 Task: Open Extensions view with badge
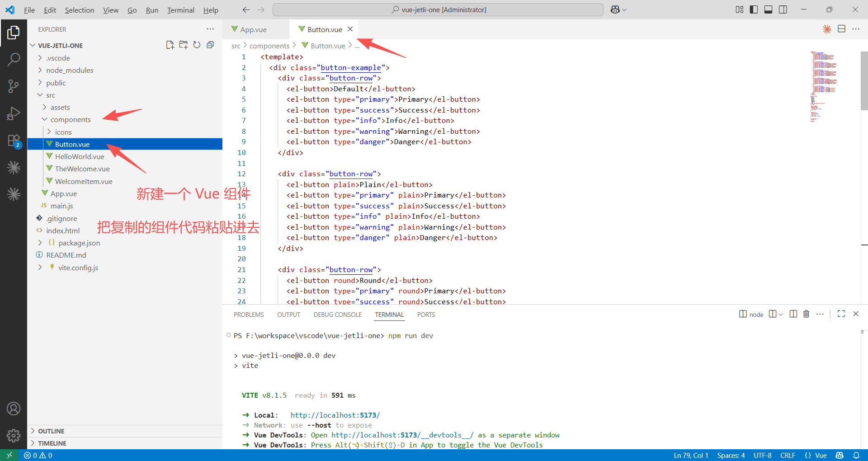click(x=14, y=141)
